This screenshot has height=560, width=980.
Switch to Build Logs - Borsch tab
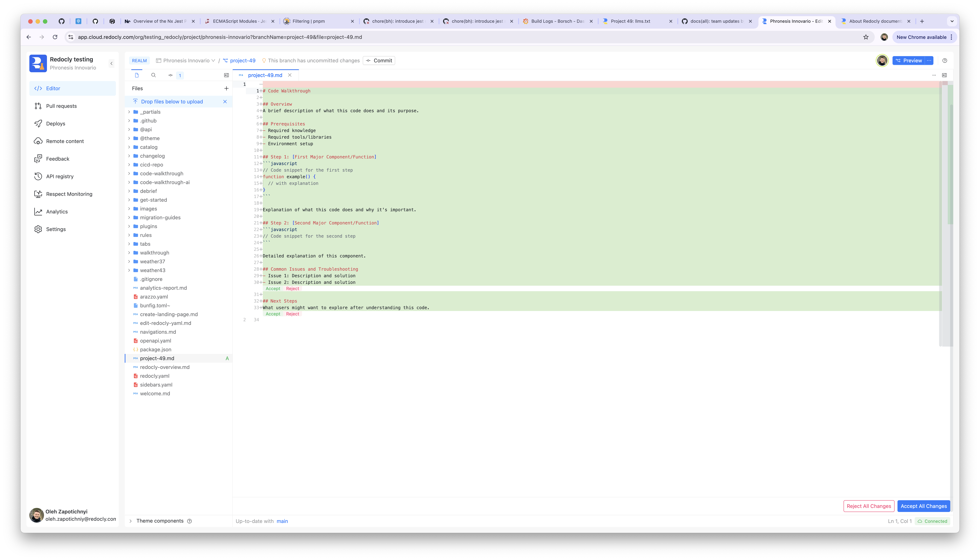click(x=558, y=21)
